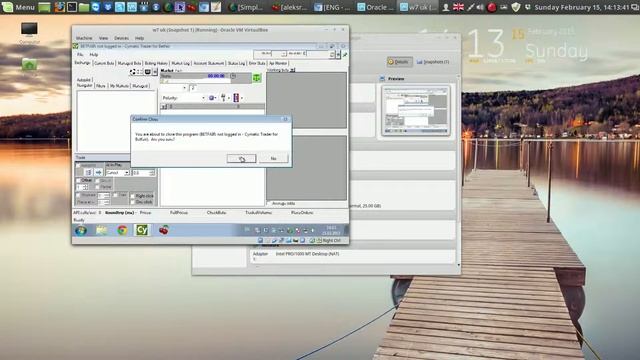Confirm close with the Yes button
The height and width of the screenshot is (360, 640).
[x=242, y=158]
